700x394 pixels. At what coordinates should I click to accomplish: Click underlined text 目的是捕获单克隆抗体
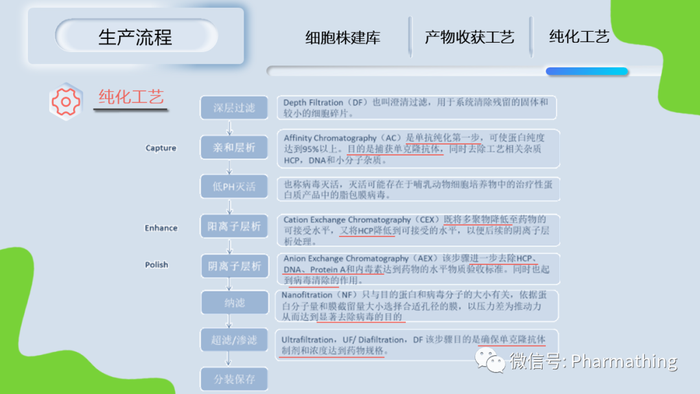(394, 149)
